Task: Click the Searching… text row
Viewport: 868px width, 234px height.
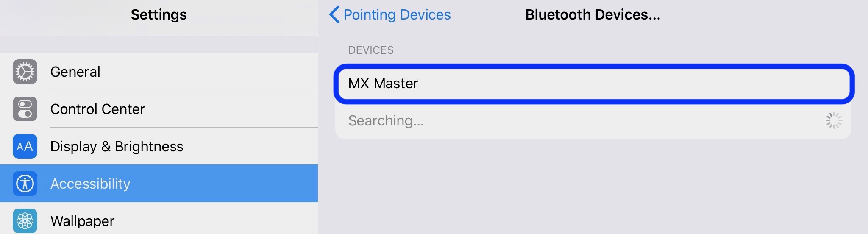Action: pos(593,121)
